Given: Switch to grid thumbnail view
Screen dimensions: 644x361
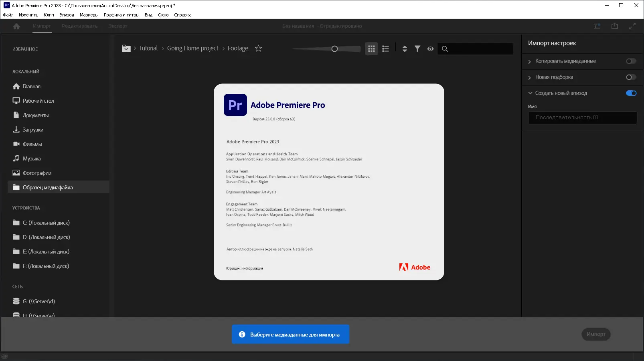Looking at the screenshot, I should point(371,49).
